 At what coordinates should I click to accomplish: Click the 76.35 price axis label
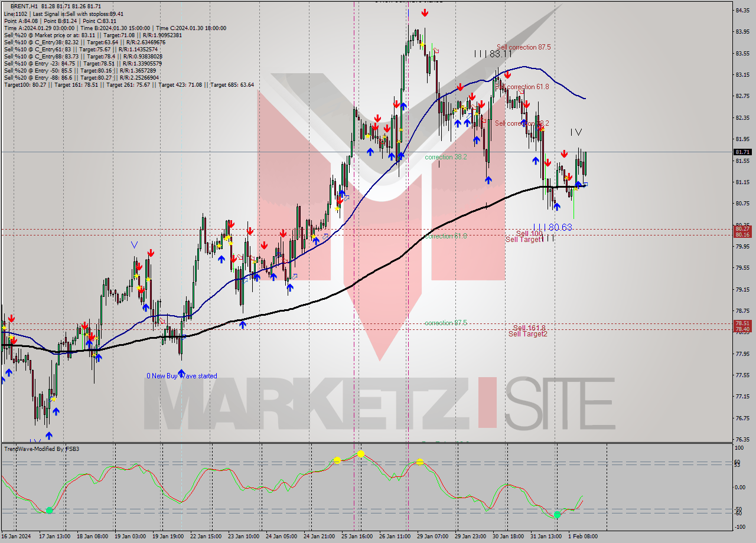click(742, 439)
